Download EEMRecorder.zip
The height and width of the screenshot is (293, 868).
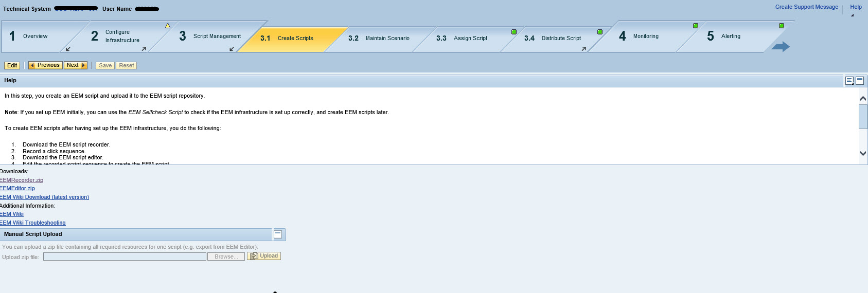point(22,180)
